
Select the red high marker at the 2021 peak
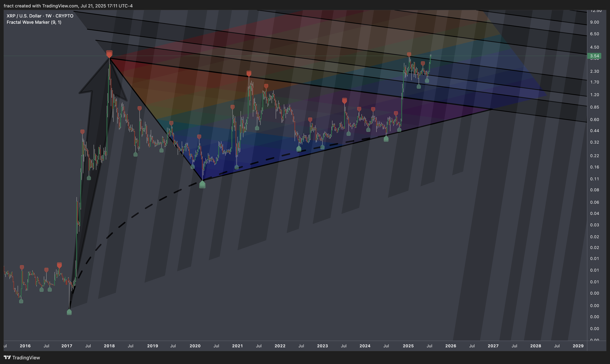tap(249, 74)
